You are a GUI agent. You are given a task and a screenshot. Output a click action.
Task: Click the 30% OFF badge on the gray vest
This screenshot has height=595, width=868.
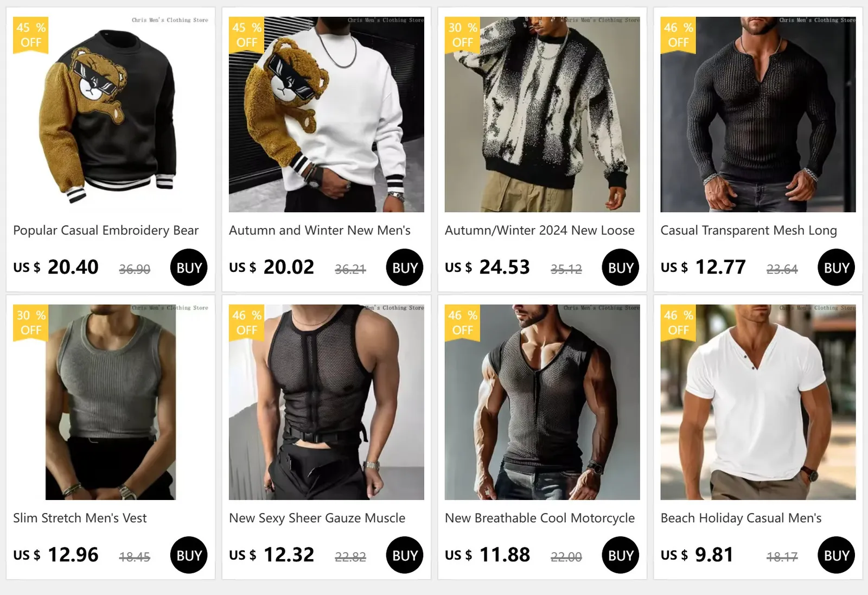tap(31, 322)
